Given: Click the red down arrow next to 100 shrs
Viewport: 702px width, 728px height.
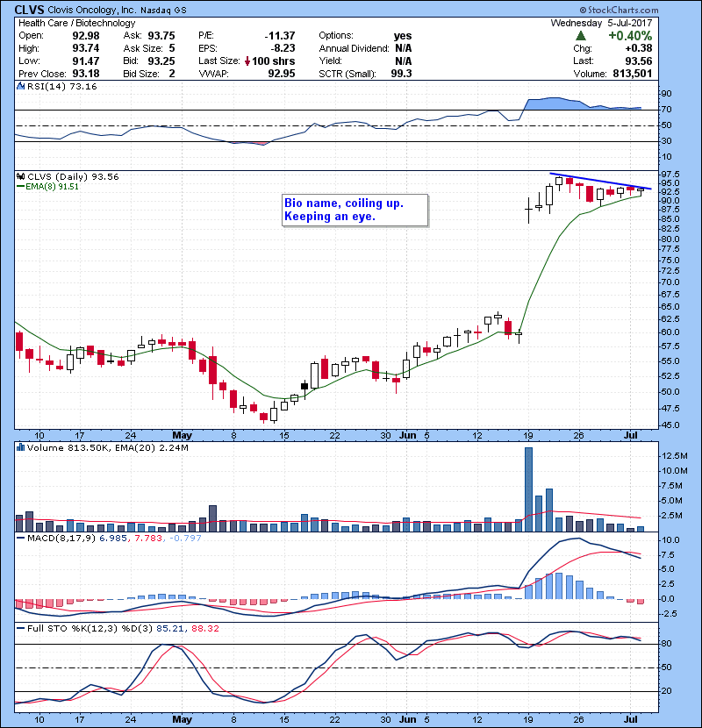Looking at the screenshot, I should tap(247, 61).
